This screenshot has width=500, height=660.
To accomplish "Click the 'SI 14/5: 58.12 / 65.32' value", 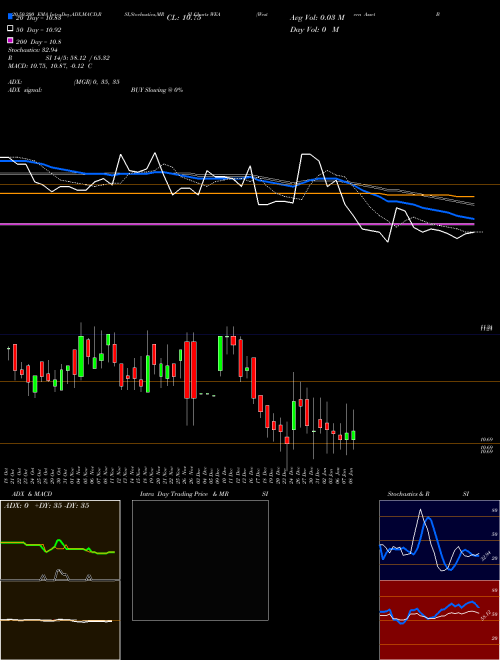I will pyautogui.click(x=78, y=58).
